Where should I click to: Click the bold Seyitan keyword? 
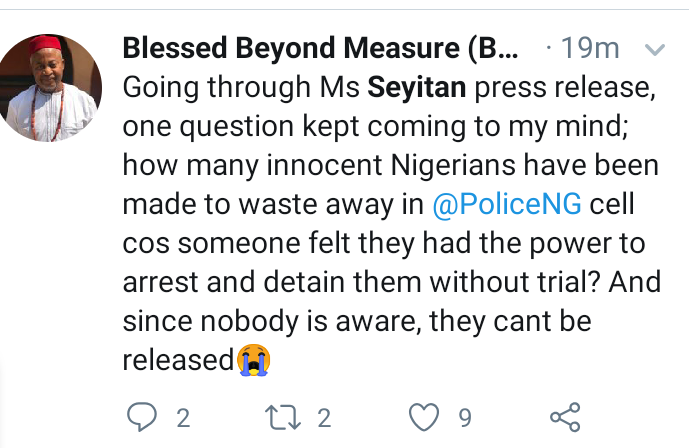click(x=417, y=88)
